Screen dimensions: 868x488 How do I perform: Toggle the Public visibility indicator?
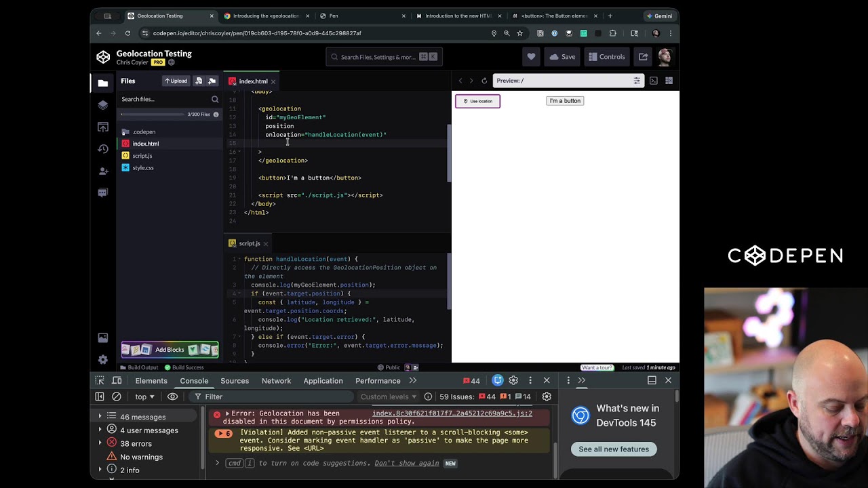click(389, 367)
